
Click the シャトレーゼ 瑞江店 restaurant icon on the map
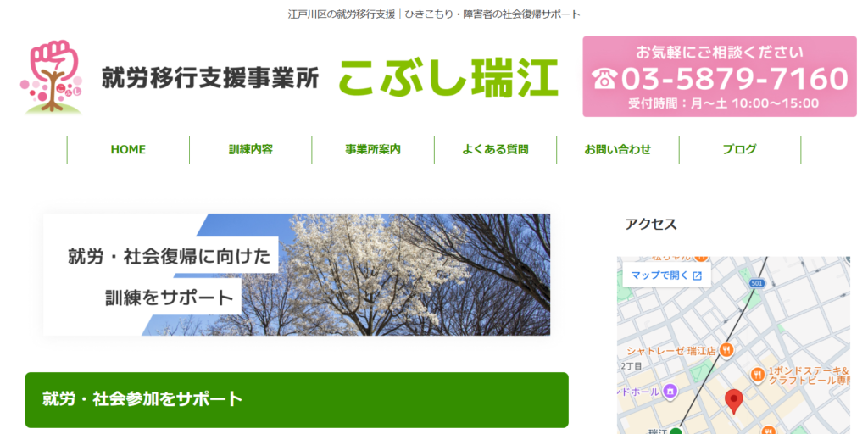(x=727, y=350)
